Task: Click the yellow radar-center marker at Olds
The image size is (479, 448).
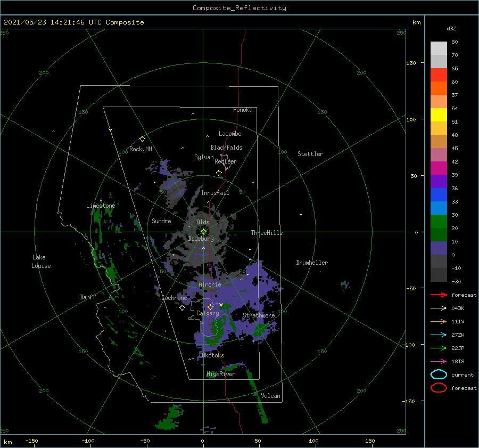Action: tap(203, 232)
